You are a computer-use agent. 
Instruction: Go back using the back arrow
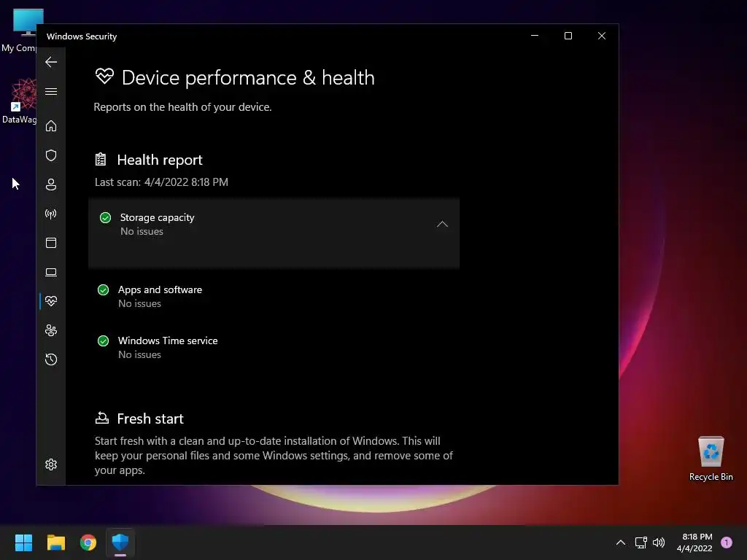click(x=51, y=62)
